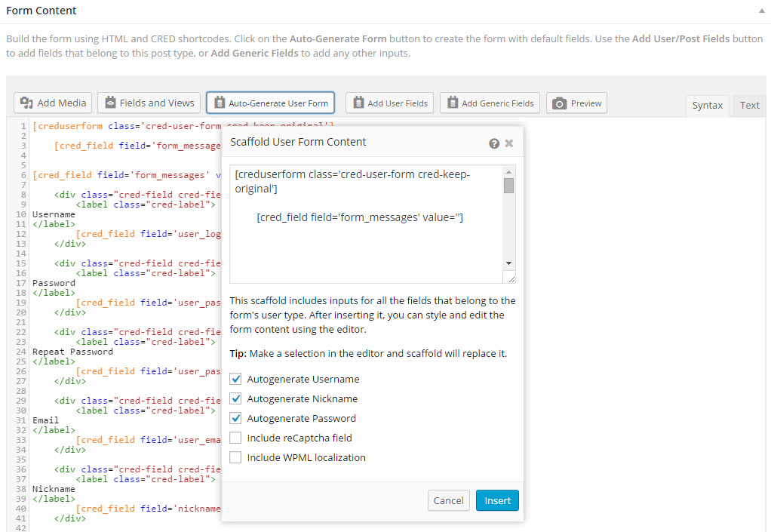This screenshot has width=771, height=532.
Task: Click scaffold textarea scroll up arrow
Action: [509, 171]
